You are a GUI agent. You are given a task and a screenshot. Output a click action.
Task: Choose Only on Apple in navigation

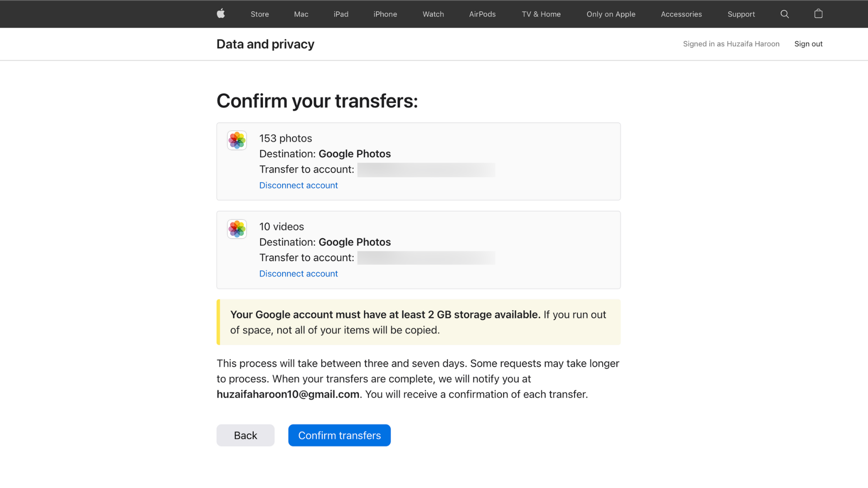point(611,14)
